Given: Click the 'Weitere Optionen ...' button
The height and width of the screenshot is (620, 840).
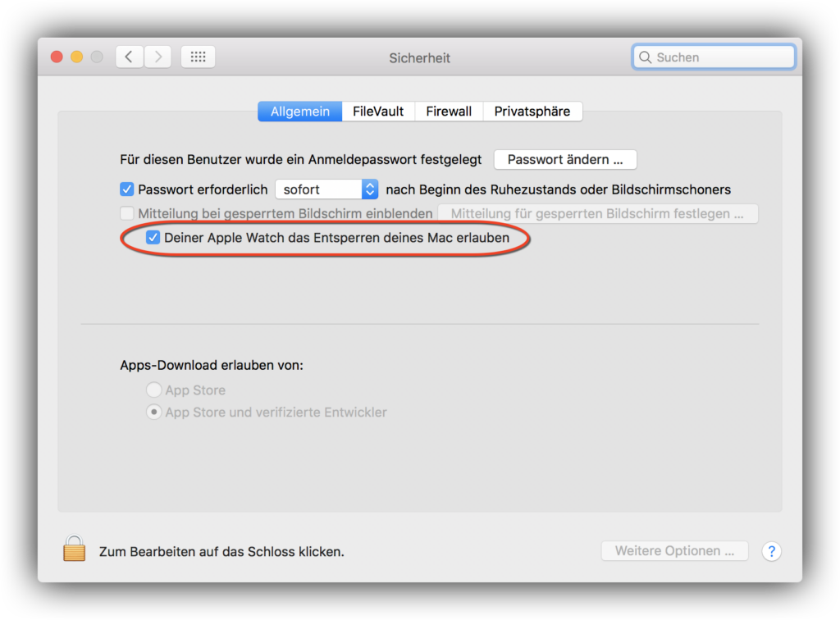Looking at the screenshot, I should coord(674,551).
